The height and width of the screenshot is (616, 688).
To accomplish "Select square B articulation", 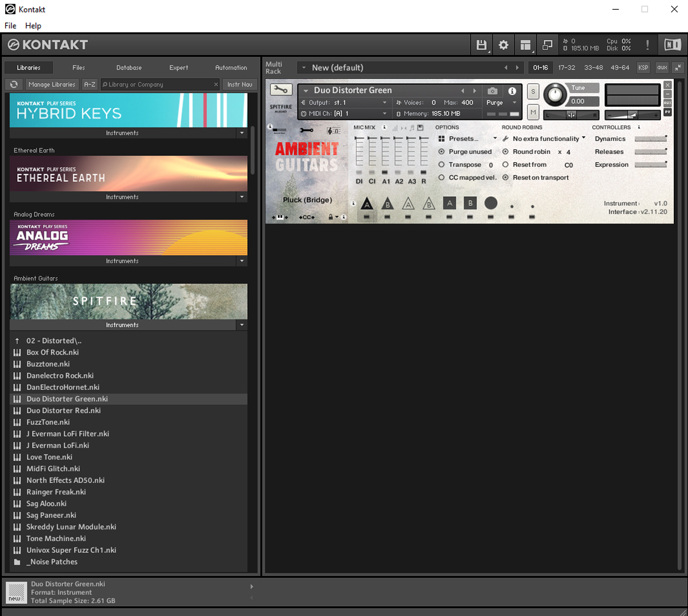I will coord(470,203).
